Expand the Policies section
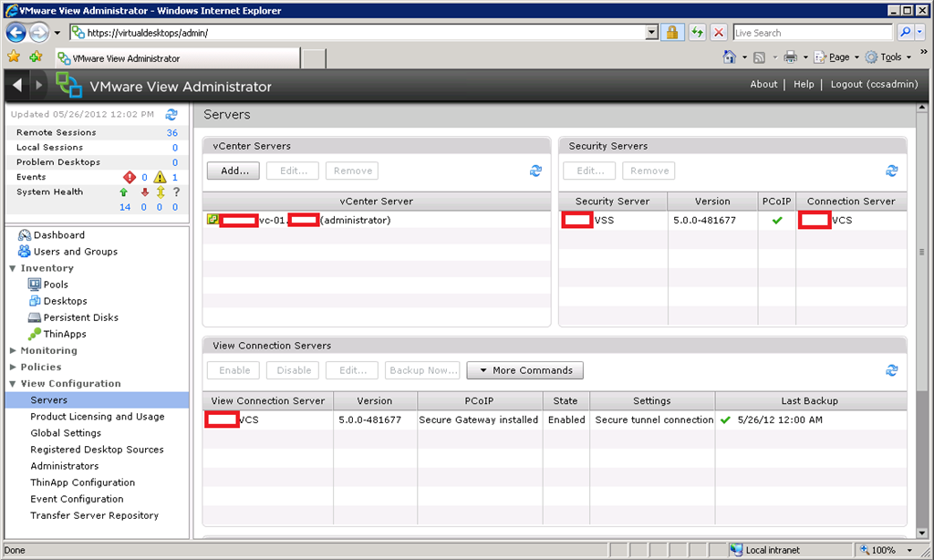934x560 pixels. click(13, 367)
